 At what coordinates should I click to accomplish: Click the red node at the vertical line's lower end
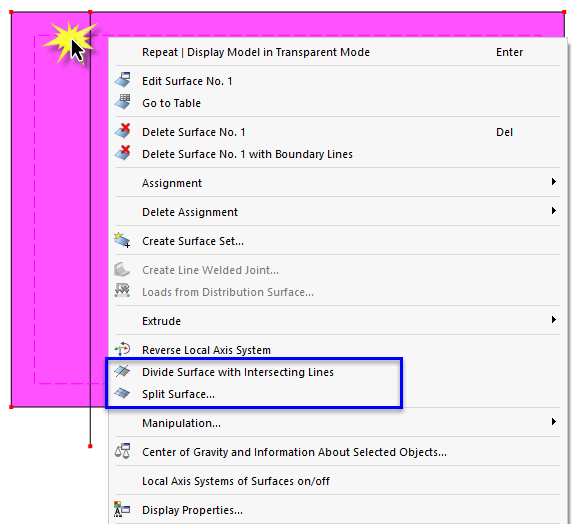click(x=90, y=446)
